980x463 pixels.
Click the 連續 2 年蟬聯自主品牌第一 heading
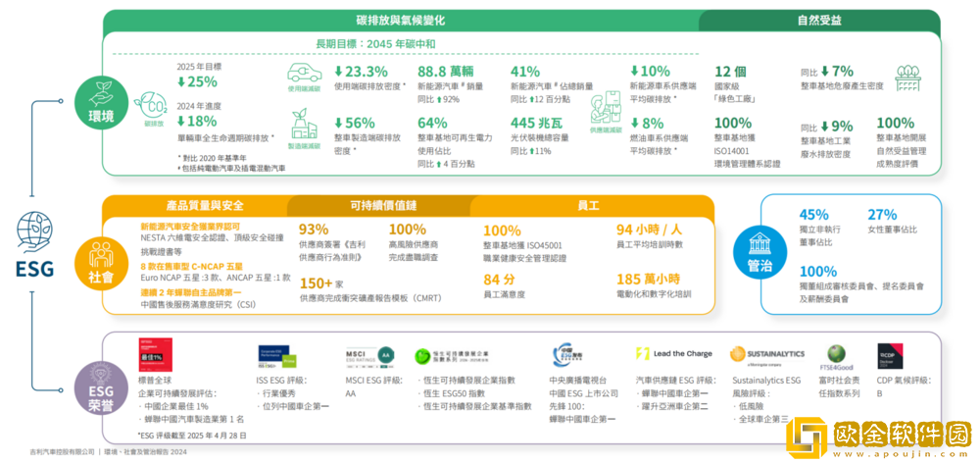pos(191,292)
